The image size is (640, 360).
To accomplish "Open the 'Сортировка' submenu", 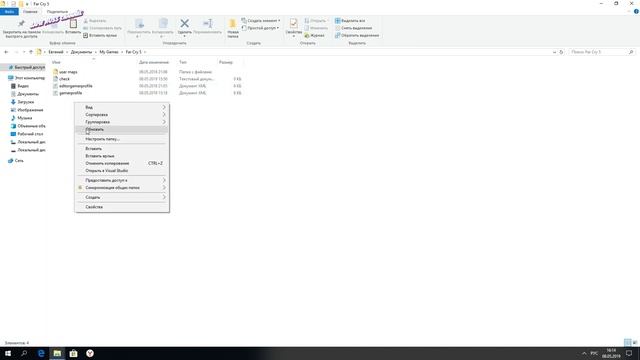I will coord(122,115).
